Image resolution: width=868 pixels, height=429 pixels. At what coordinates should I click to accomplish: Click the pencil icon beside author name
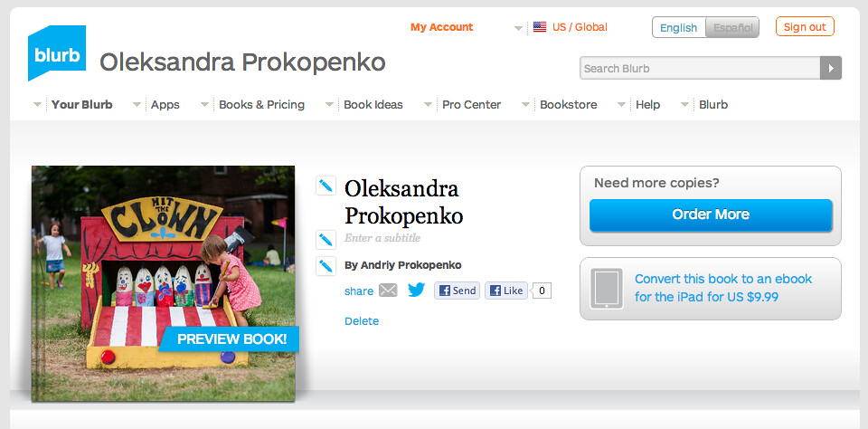click(325, 265)
